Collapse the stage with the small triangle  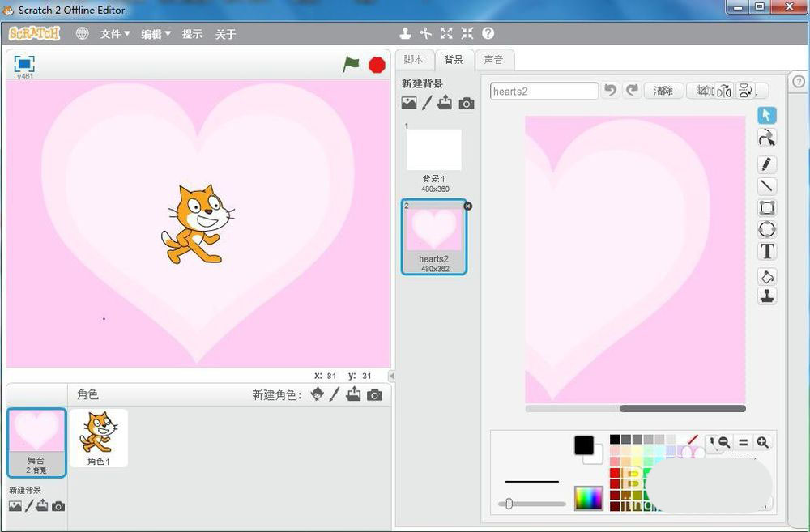tap(391, 376)
